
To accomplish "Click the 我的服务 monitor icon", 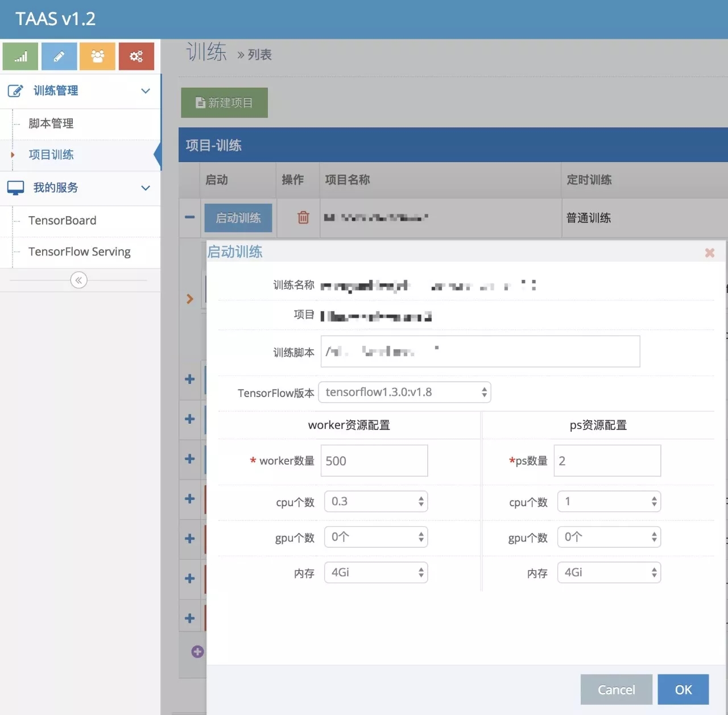I will click(x=15, y=188).
